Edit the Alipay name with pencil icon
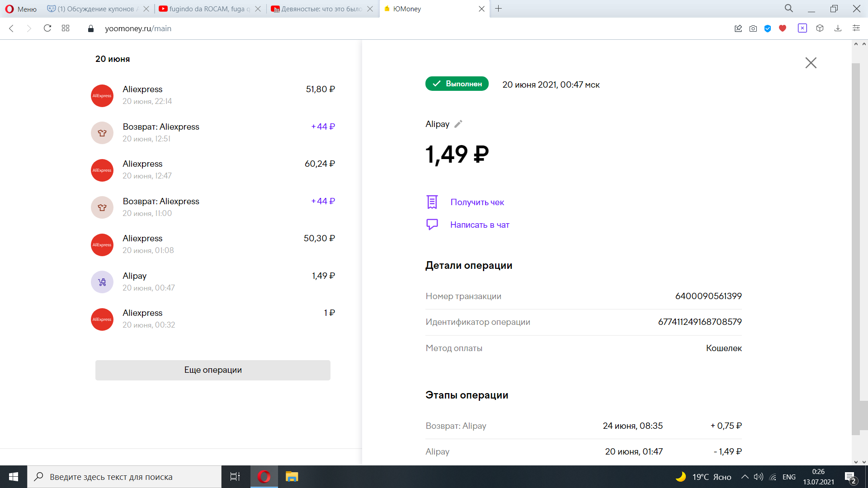 click(x=458, y=124)
